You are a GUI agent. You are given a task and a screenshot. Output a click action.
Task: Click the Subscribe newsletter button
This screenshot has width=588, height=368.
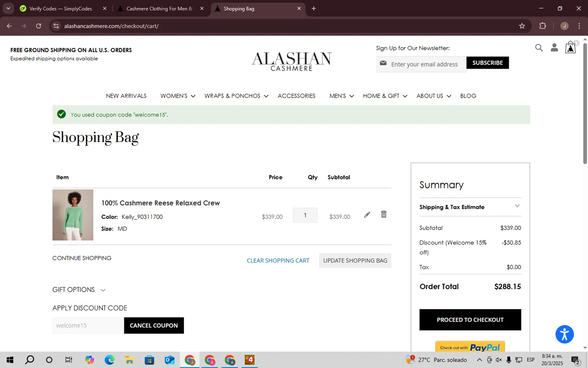point(487,63)
